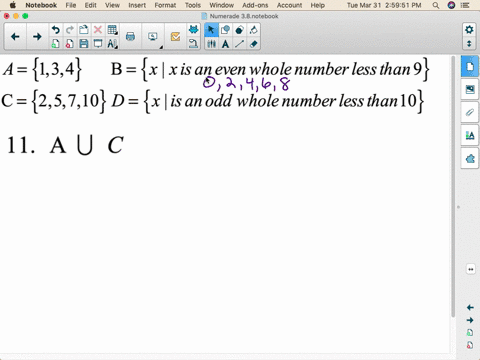Open the Tools menu
Screen dimensions: 480x360
point(193,5)
